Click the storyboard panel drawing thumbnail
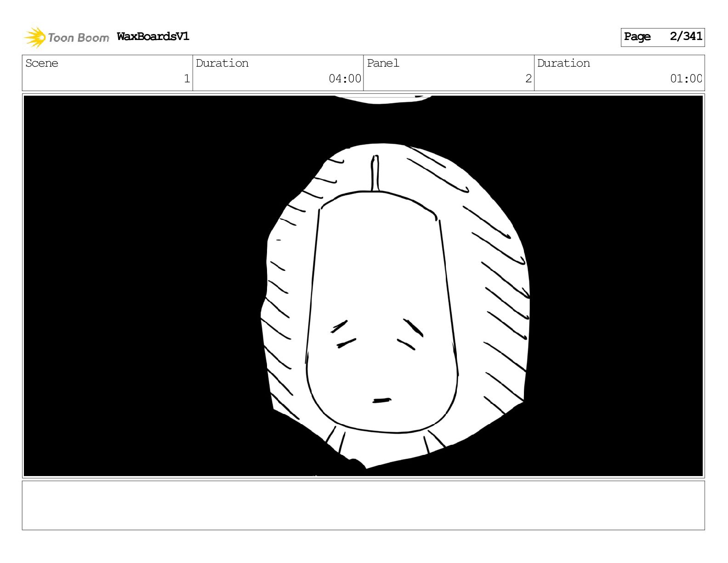 point(364,286)
